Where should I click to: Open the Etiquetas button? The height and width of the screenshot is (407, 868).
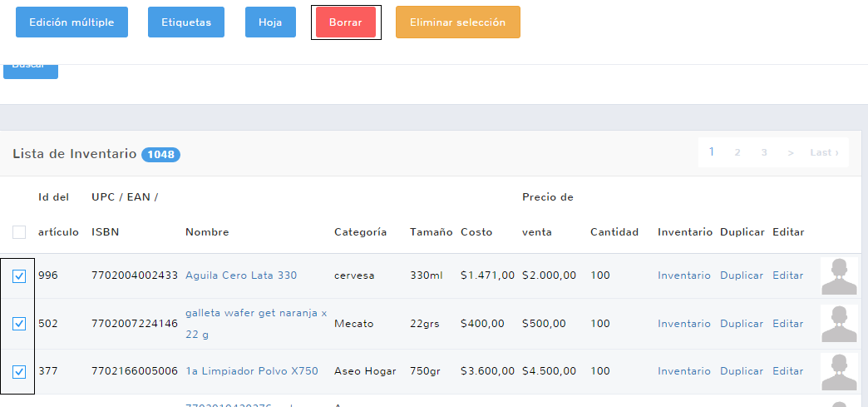(x=186, y=22)
